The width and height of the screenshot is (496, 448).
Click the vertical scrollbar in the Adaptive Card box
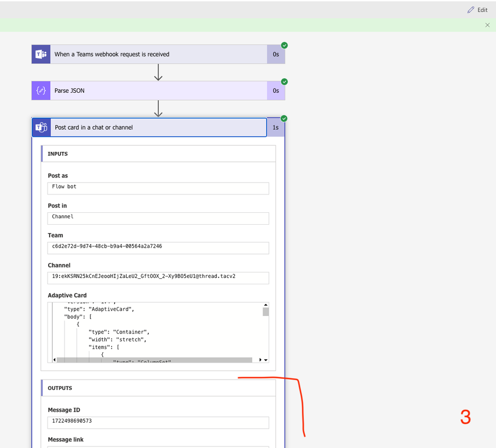point(265,312)
